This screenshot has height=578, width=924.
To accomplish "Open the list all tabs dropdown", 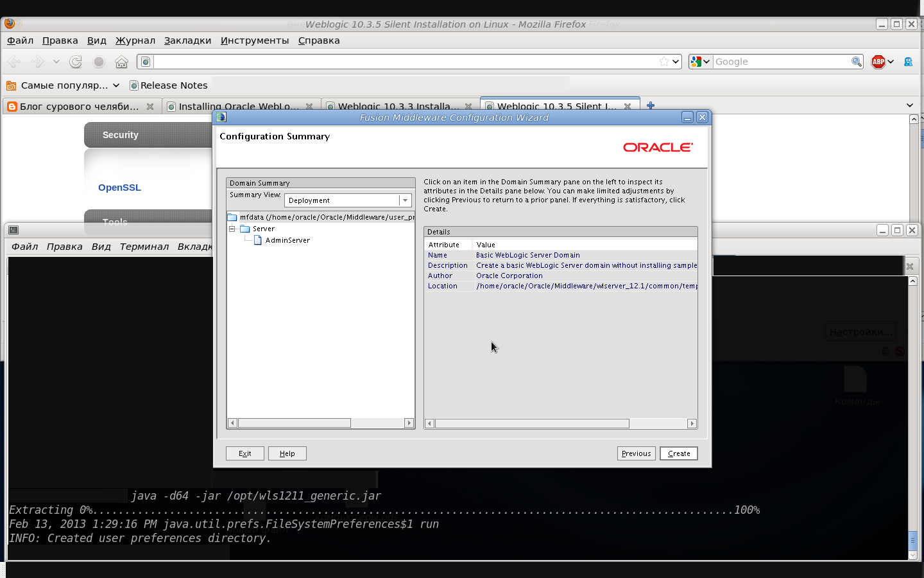I will click(x=909, y=105).
